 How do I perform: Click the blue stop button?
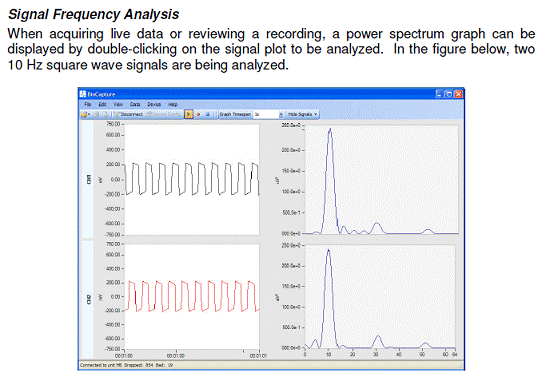pos(207,114)
